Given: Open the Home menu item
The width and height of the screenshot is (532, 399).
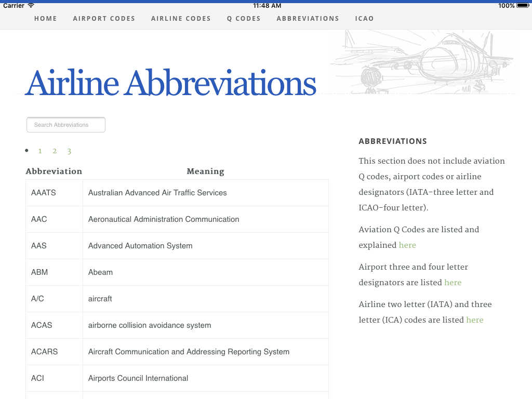Looking at the screenshot, I should tap(46, 19).
